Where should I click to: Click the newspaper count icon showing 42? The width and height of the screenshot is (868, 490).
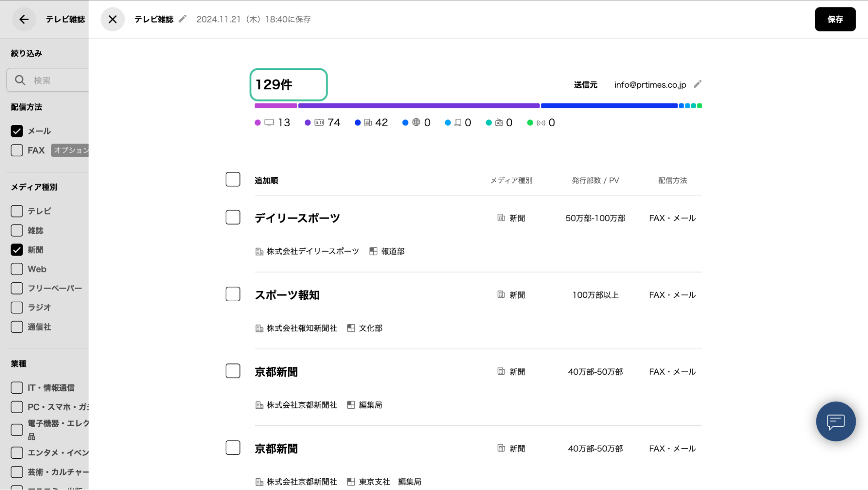368,123
